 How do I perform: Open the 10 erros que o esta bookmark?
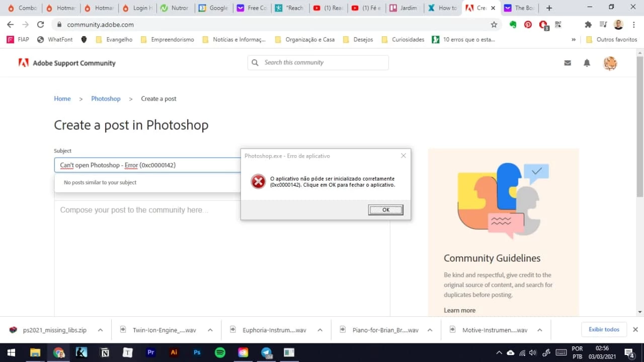click(464, 39)
